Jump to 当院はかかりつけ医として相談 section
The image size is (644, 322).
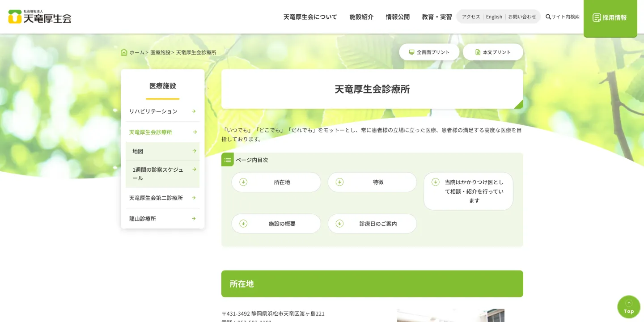point(468,191)
